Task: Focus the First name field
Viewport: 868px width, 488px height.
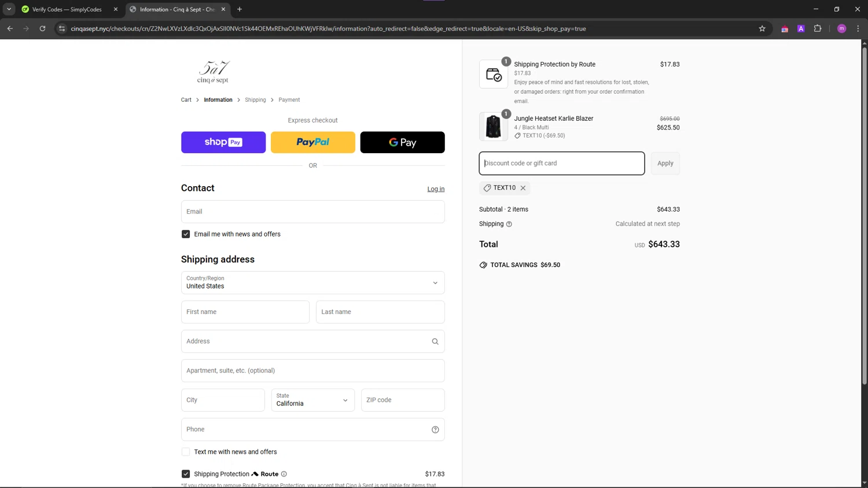Action: click(x=245, y=312)
